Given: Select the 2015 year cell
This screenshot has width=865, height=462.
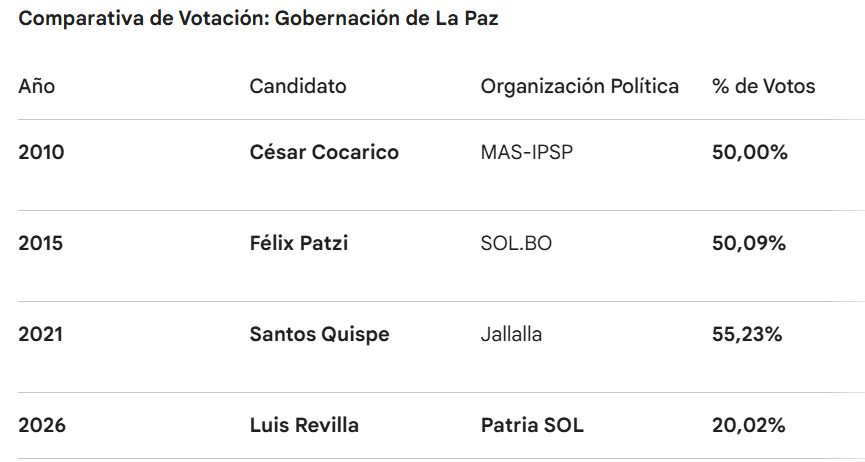Looking at the screenshot, I should pos(41,243).
